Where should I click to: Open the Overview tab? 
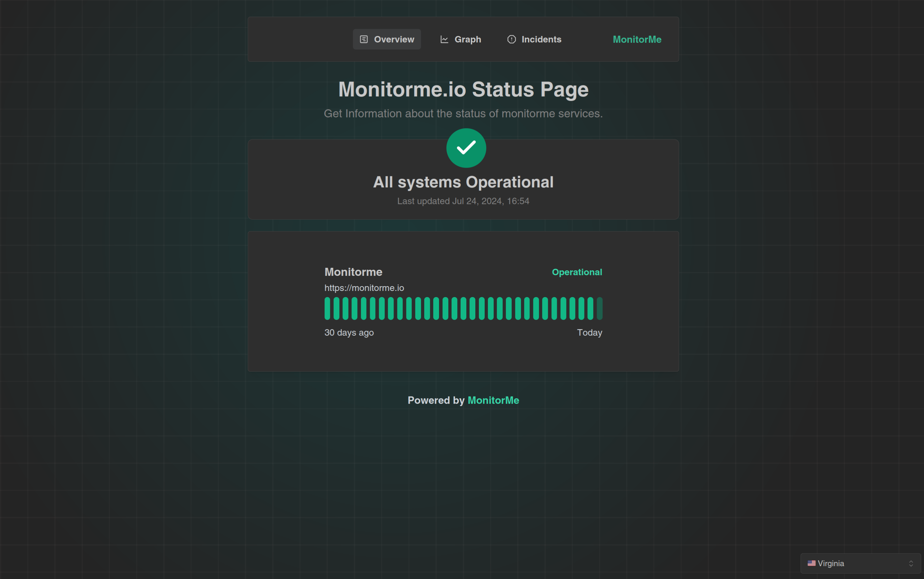[387, 40]
